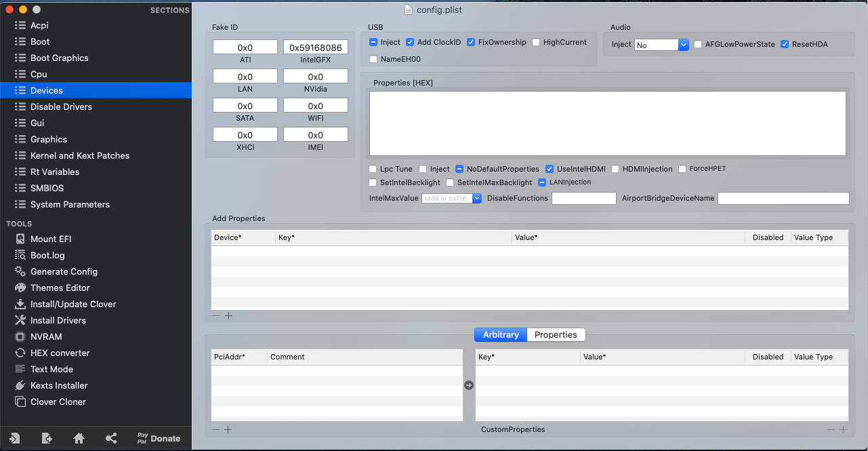Viewport: 868px width, 451px height.
Task: Uncheck ResetHDA checkbox
Action: pos(785,44)
